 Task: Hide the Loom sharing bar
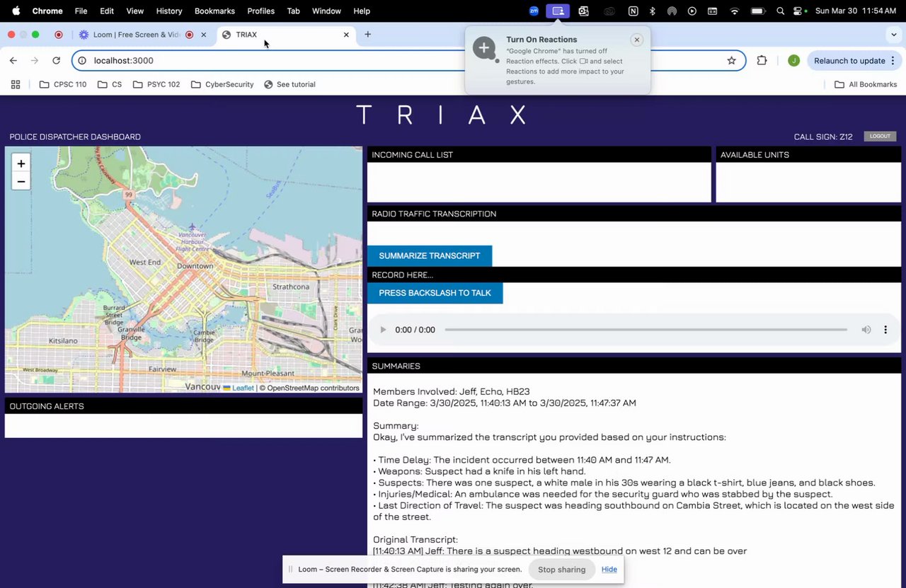tap(609, 570)
